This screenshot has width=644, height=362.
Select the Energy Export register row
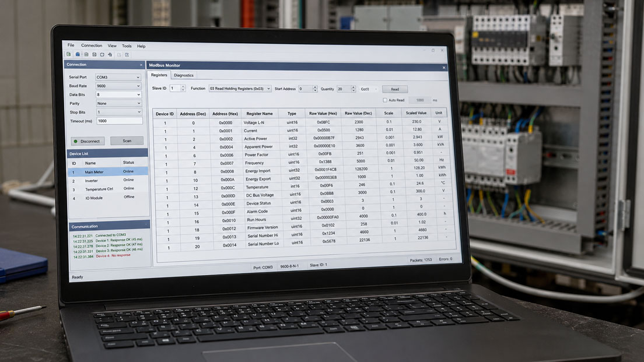point(302,178)
